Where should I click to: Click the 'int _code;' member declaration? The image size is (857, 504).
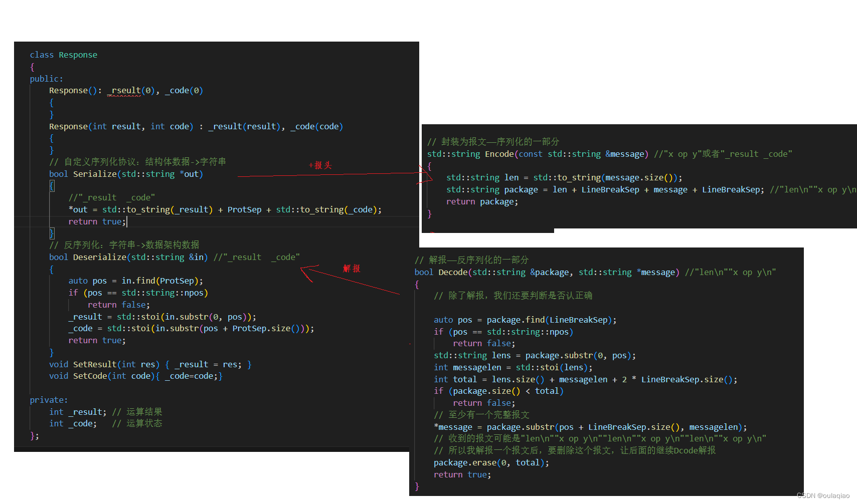(x=73, y=423)
